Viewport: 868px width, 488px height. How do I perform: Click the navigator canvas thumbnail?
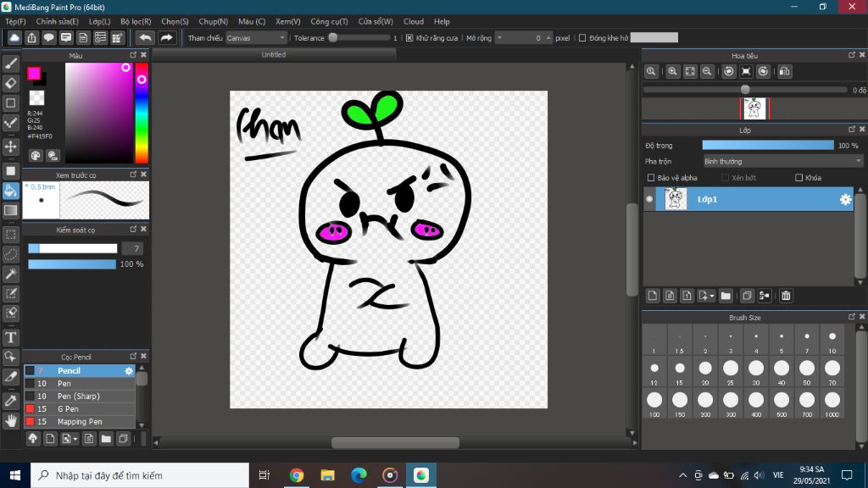tap(754, 108)
